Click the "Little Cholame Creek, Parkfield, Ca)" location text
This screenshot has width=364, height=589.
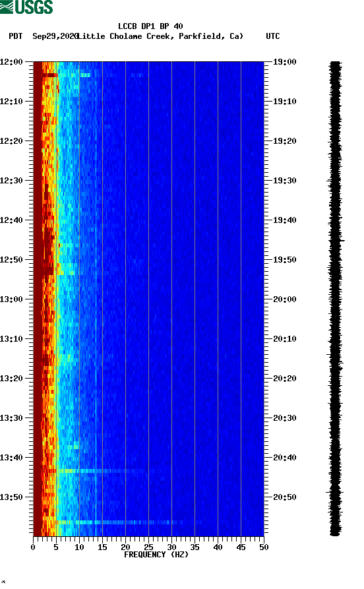(x=160, y=36)
